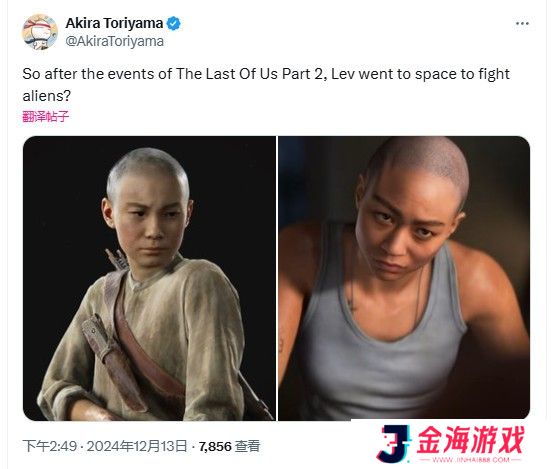The width and height of the screenshot is (551, 469).
Task: Open the www.jinhai888.com watermark URL
Action: click(x=471, y=460)
